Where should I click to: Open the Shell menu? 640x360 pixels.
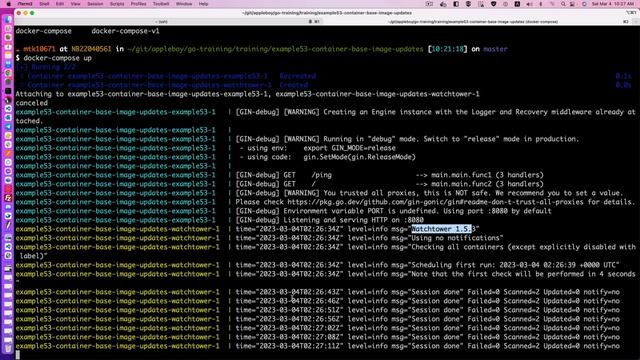coord(44,4)
